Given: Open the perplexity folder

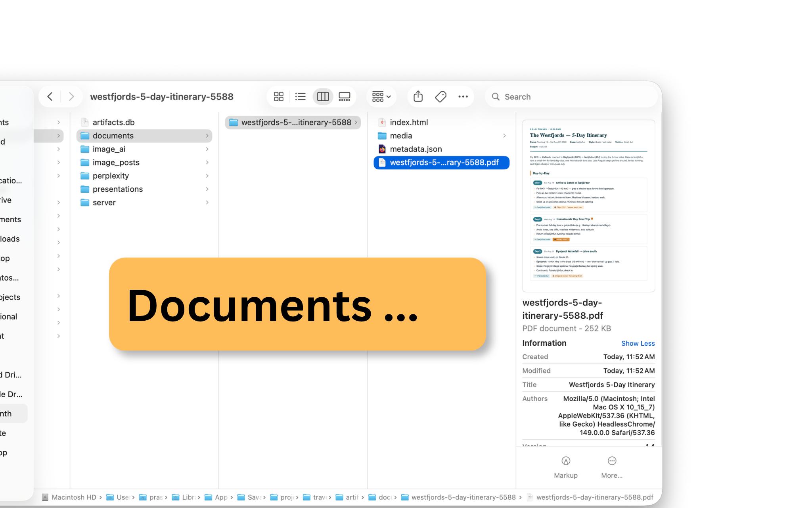Looking at the screenshot, I should point(144,176).
